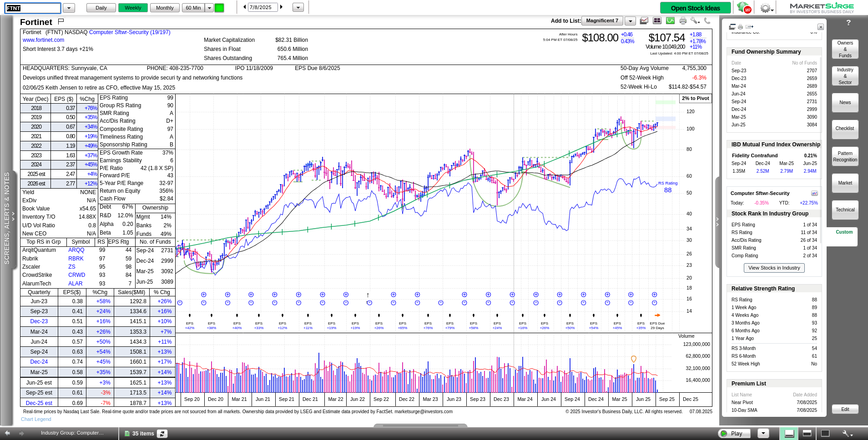Click the orange marker on the volume chart
This screenshot has height=440, width=868.
[634, 359]
